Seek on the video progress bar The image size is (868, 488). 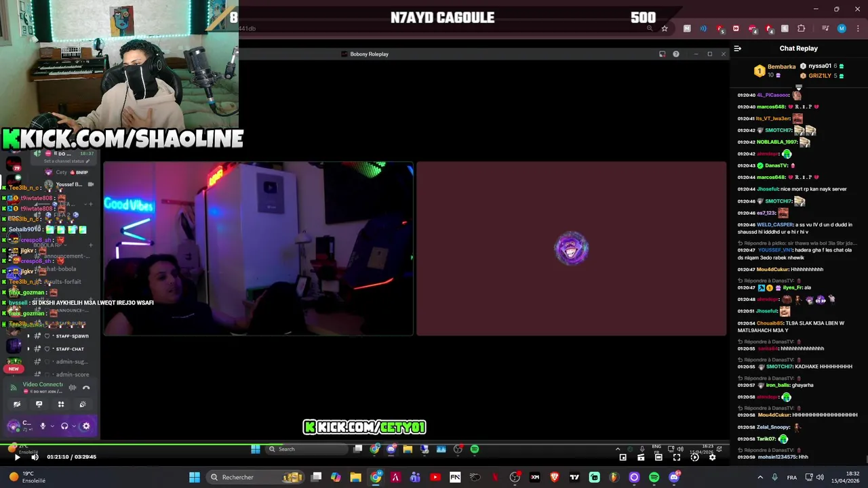pos(364,445)
